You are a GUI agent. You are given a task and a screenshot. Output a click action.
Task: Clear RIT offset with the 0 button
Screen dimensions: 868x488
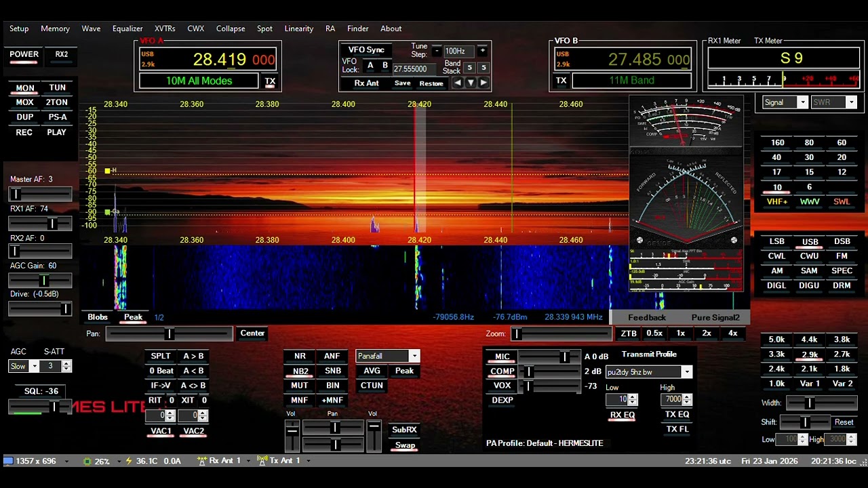point(172,401)
